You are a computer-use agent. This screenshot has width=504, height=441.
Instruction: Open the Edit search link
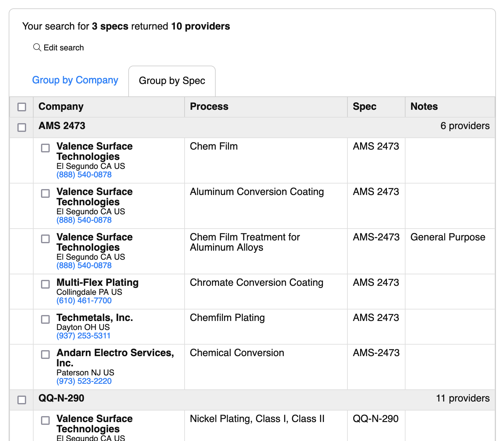point(63,48)
